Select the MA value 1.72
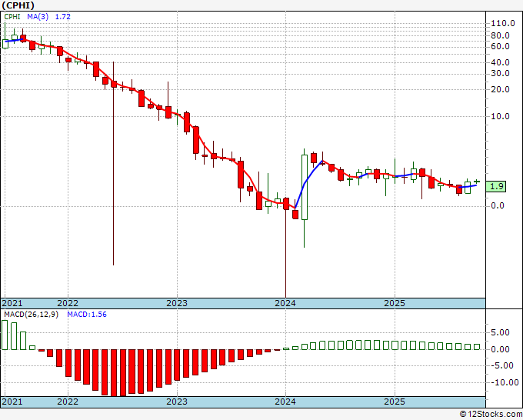523x420 pixels. point(63,17)
